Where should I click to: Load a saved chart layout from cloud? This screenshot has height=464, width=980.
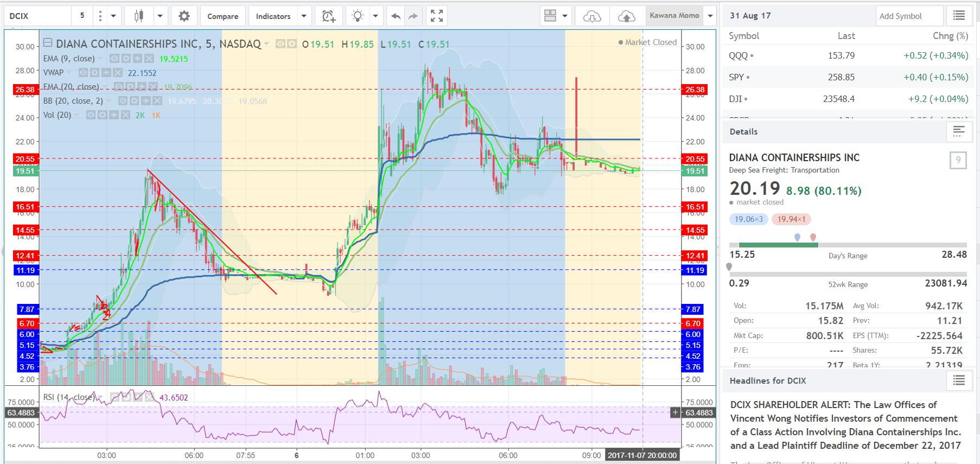click(591, 16)
